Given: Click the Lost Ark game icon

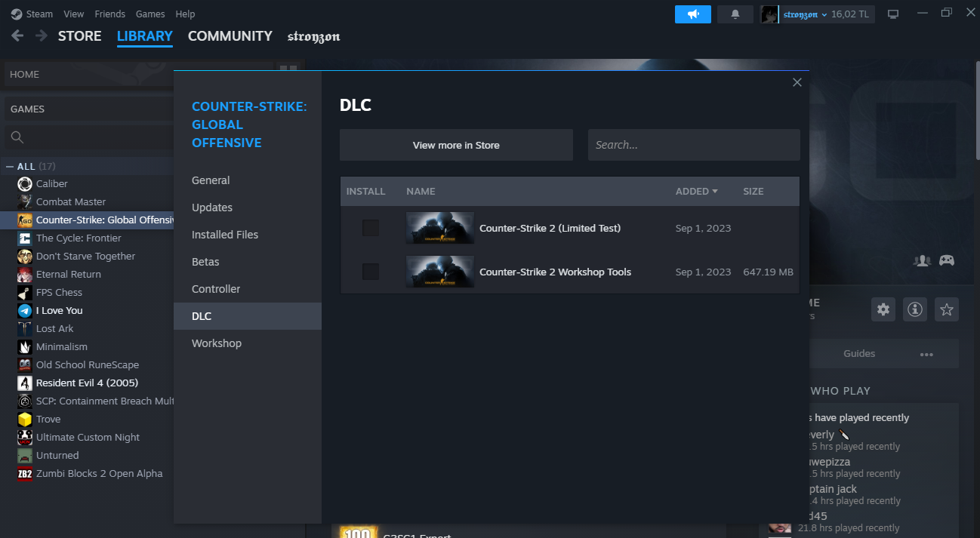Looking at the screenshot, I should pyautogui.click(x=25, y=328).
